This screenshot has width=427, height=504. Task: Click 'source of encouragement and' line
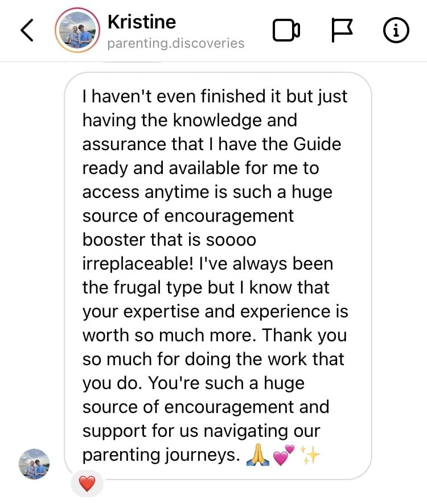(x=206, y=407)
